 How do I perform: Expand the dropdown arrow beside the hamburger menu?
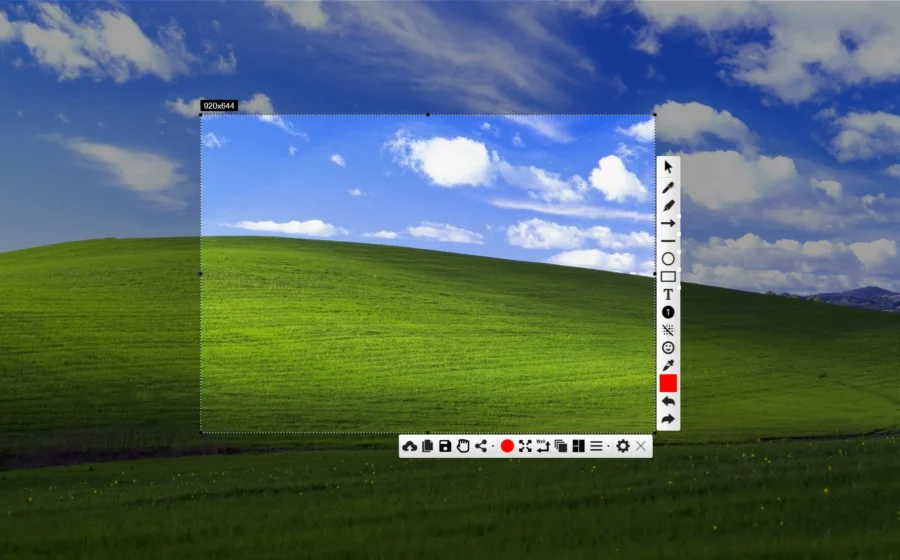point(609,447)
